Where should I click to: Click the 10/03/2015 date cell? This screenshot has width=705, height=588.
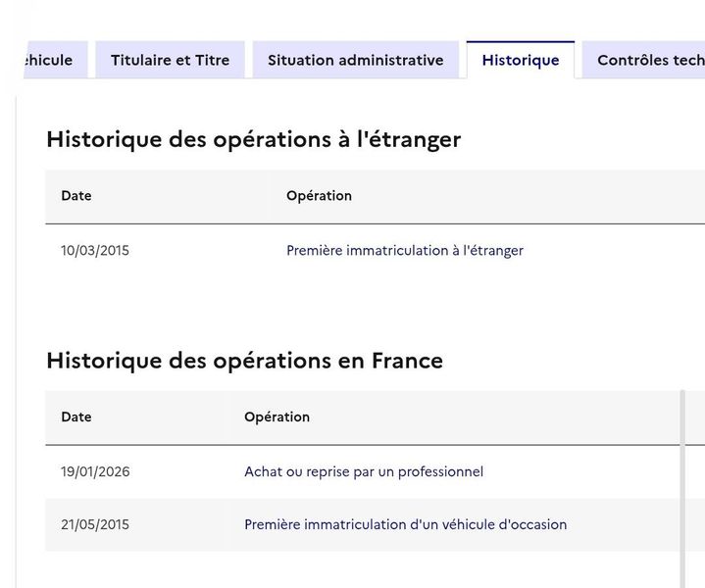(x=95, y=251)
